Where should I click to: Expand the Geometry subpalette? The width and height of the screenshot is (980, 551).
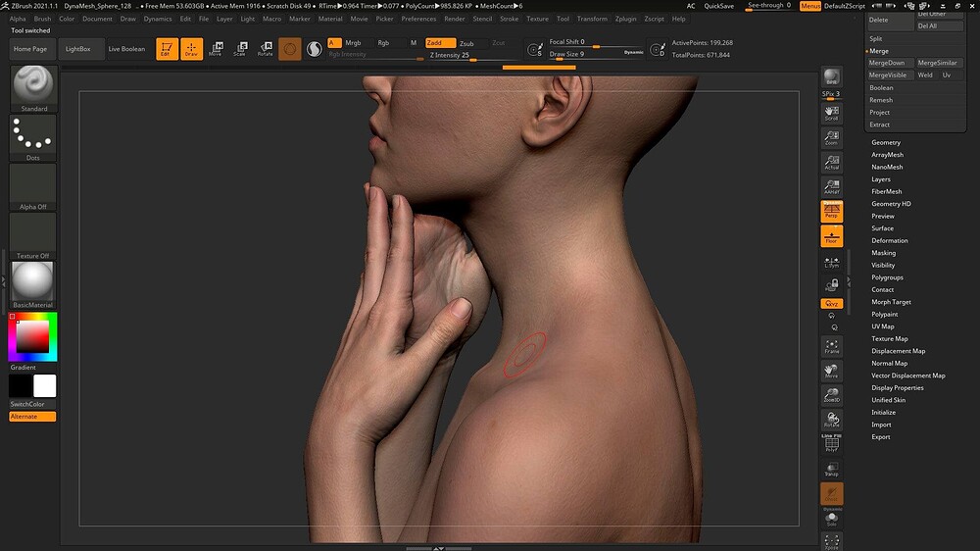pyautogui.click(x=886, y=142)
